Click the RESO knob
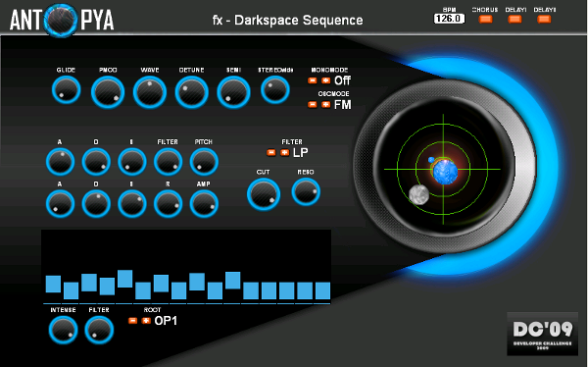The width and height of the screenshot is (588, 367). tap(306, 191)
